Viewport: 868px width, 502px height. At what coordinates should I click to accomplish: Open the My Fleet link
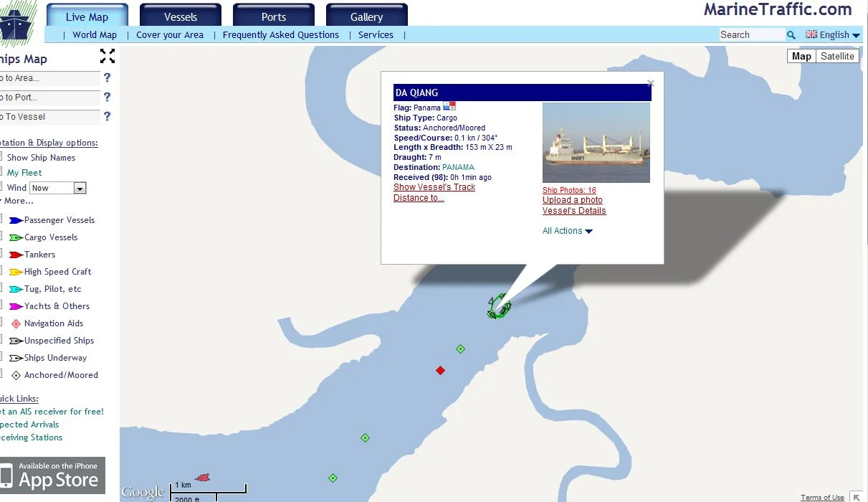(x=24, y=173)
